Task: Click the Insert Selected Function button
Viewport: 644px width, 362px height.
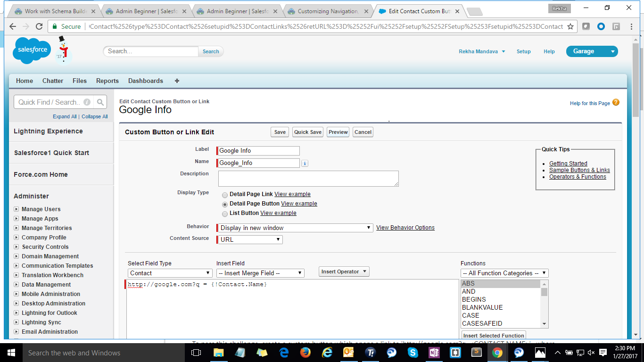Action: (494, 335)
